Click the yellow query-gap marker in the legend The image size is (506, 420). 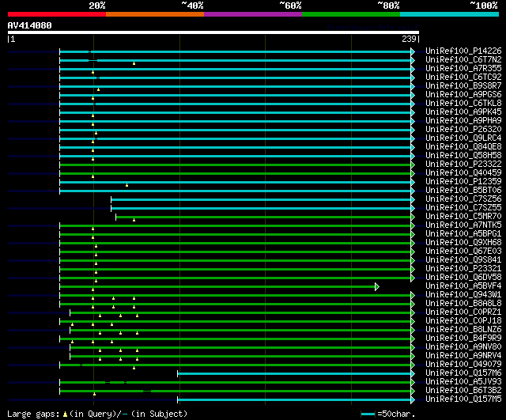point(65,414)
